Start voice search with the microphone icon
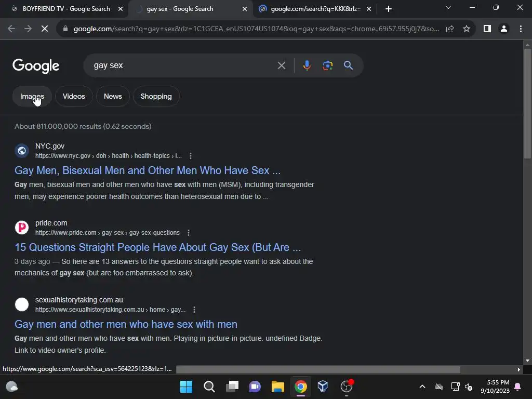532x399 pixels. [x=307, y=65]
